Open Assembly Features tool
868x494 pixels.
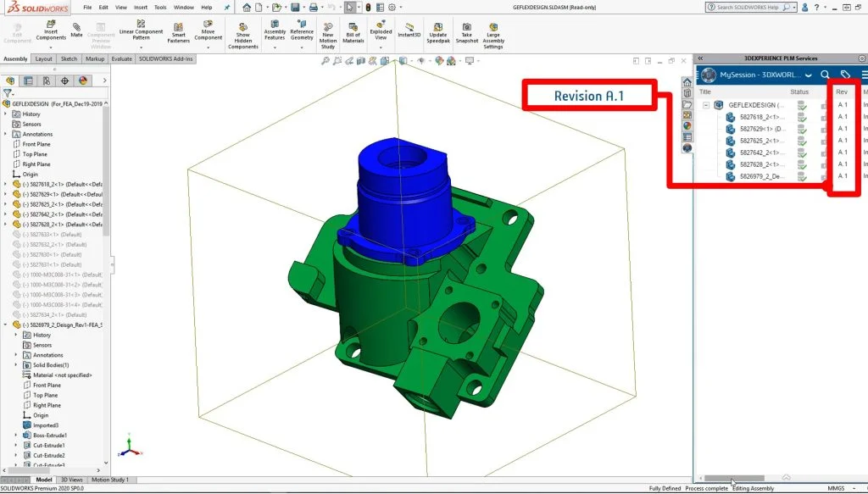tap(275, 31)
